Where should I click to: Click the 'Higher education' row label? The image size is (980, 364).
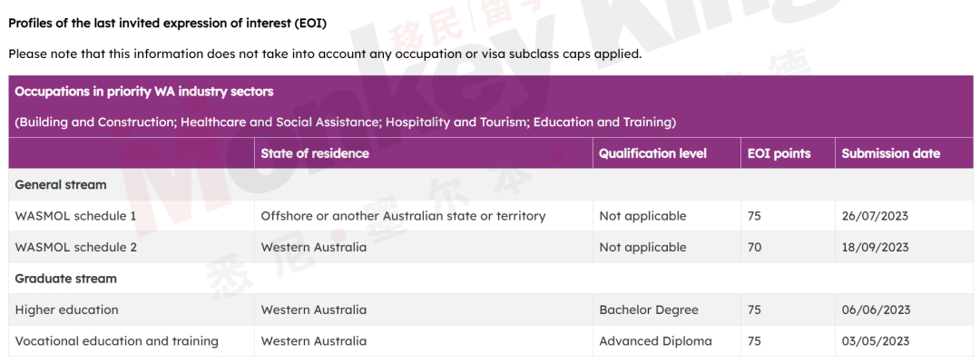[x=66, y=310]
